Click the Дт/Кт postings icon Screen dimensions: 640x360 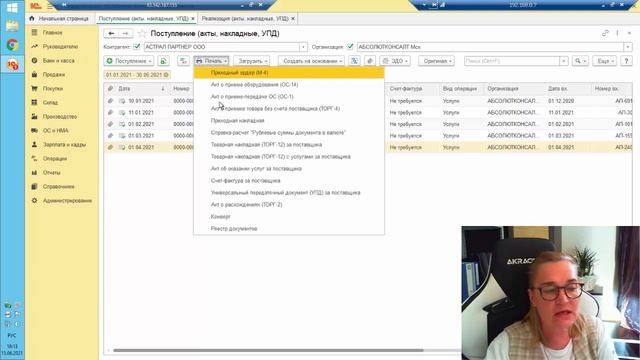click(x=183, y=61)
